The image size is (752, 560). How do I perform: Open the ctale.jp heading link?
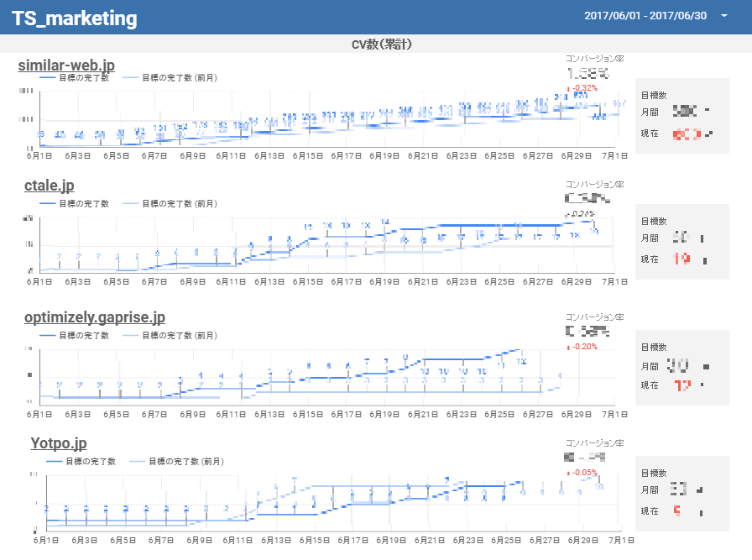tap(49, 186)
